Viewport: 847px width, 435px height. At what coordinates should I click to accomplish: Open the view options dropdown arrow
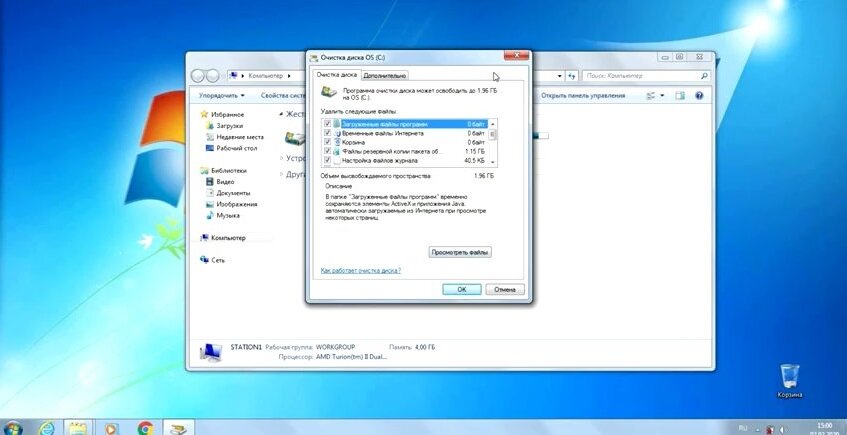coord(662,96)
